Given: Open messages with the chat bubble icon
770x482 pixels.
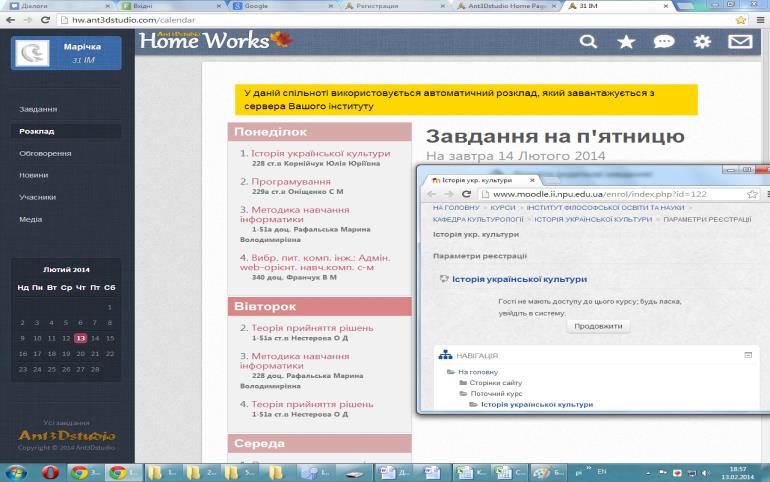Looking at the screenshot, I should click(x=663, y=42).
